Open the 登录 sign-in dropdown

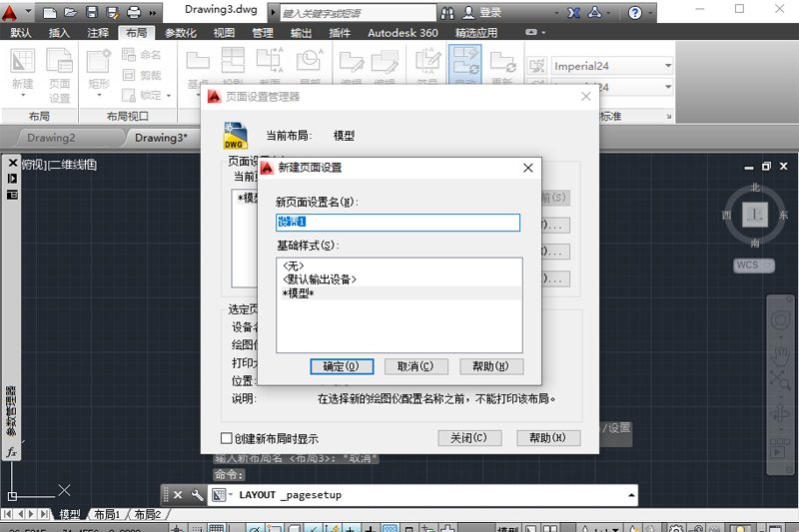556,13
